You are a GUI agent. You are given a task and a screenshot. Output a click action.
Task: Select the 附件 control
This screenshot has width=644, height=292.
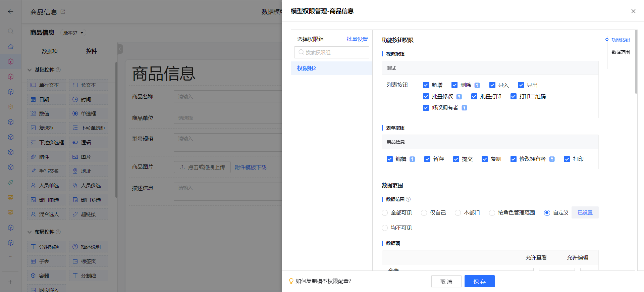[x=47, y=157]
